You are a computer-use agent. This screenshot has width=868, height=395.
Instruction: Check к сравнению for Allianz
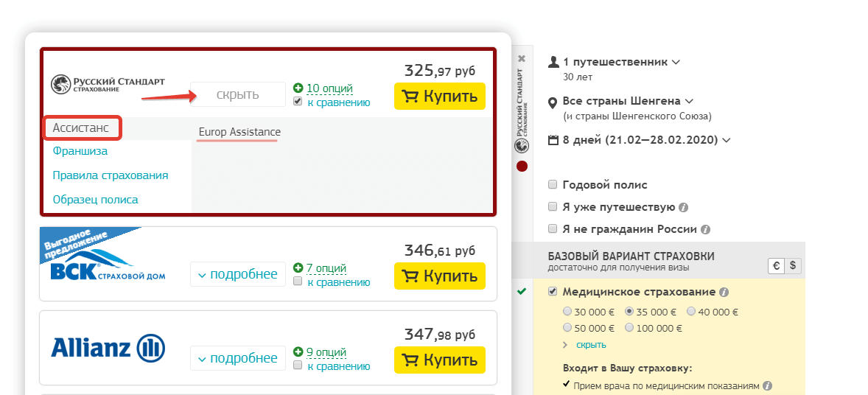[298, 366]
